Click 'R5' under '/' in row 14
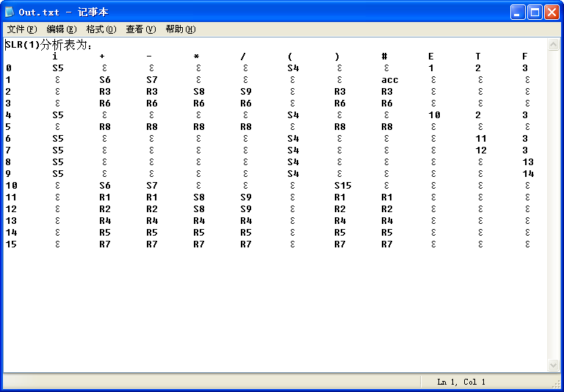The image size is (564, 392). click(x=246, y=233)
